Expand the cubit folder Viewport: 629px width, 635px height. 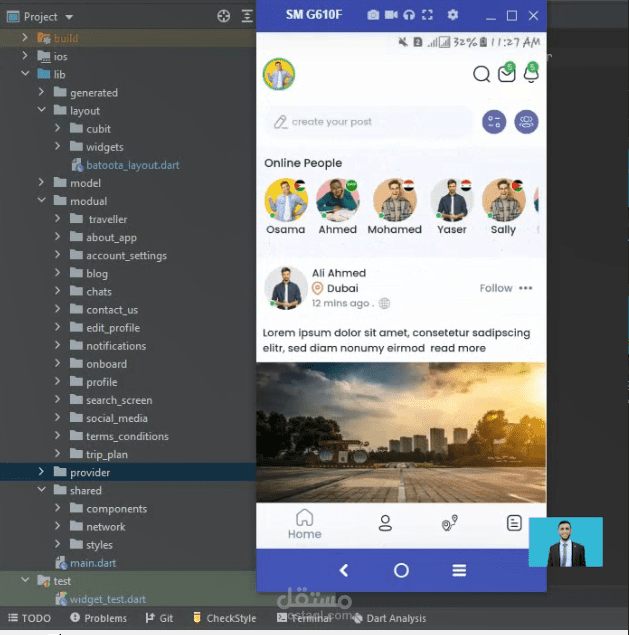[x=58, y=128]
